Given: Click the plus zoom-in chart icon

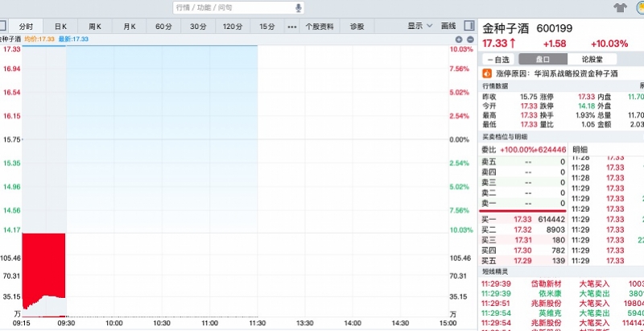Looking at the screenshot, I should pyautogui.click(x=459, y=39).
